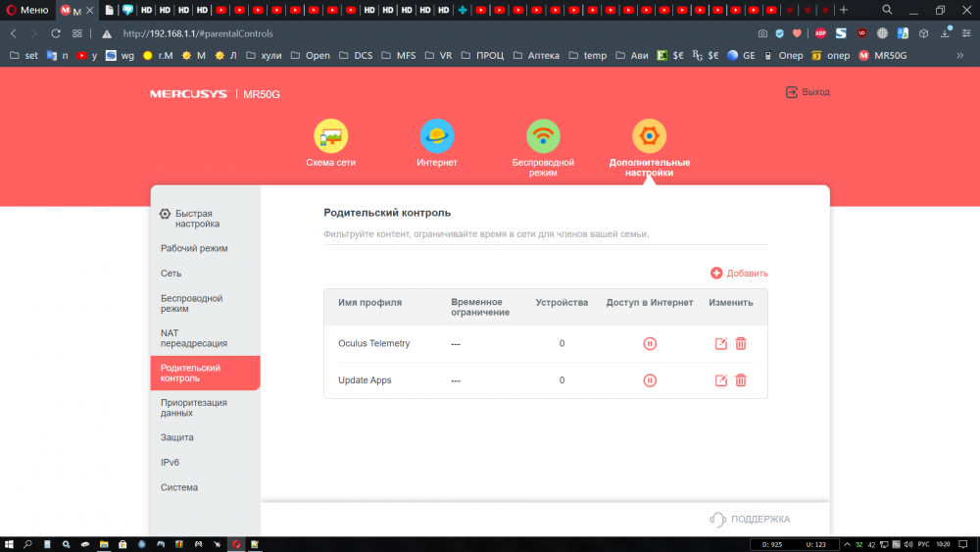Open the ПОДДЕРЖКА support link
This screenshot has width=980, height=552.
pyautogui.click(x=750, y=520)
